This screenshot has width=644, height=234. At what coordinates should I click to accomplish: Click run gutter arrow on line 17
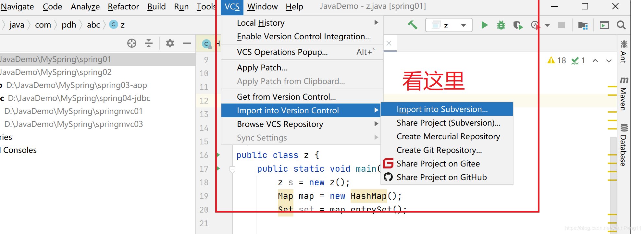click(x=218, y=168)
